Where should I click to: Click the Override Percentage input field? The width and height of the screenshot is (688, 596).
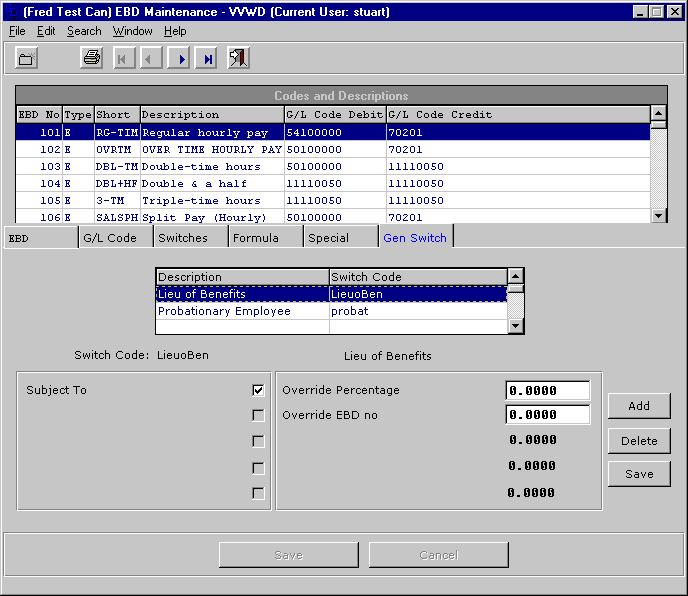(x=547, y=390)
